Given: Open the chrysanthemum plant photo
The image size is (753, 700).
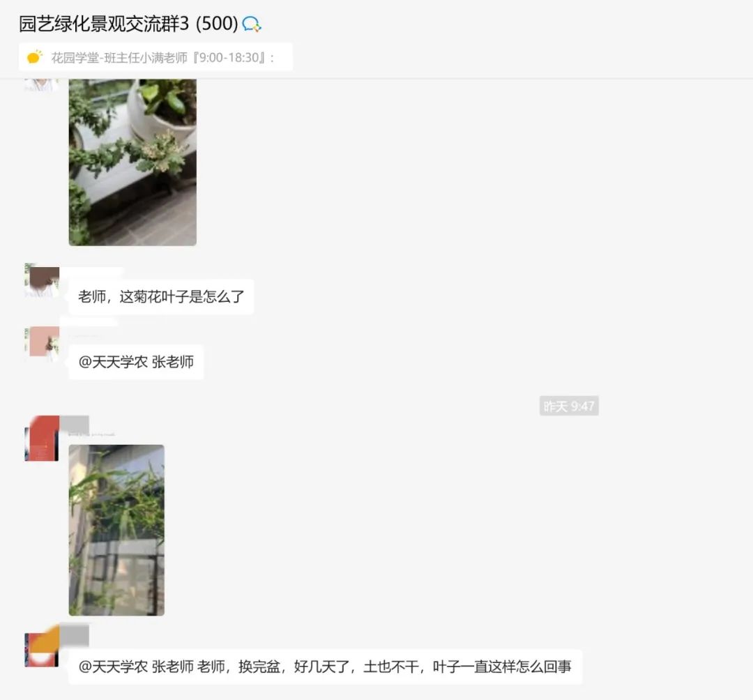Looking at the screenshot, I should coord(132,162).
